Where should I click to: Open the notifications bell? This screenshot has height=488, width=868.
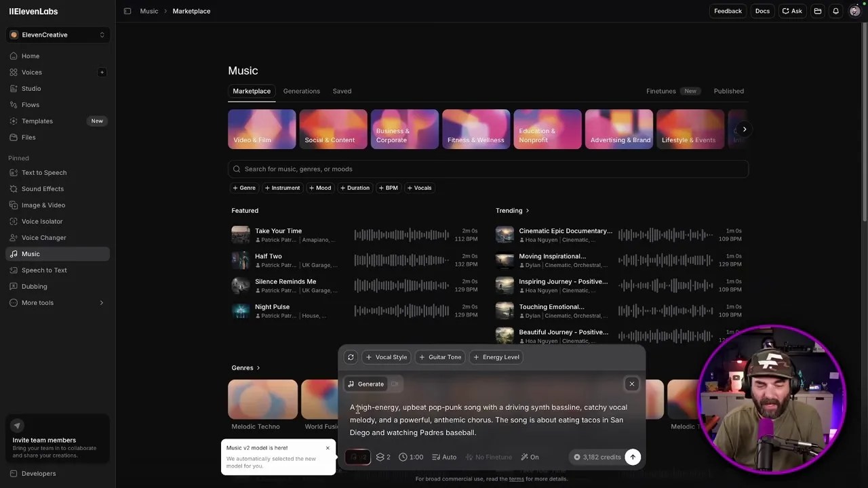pyautogui.click(x=835, y=11)
